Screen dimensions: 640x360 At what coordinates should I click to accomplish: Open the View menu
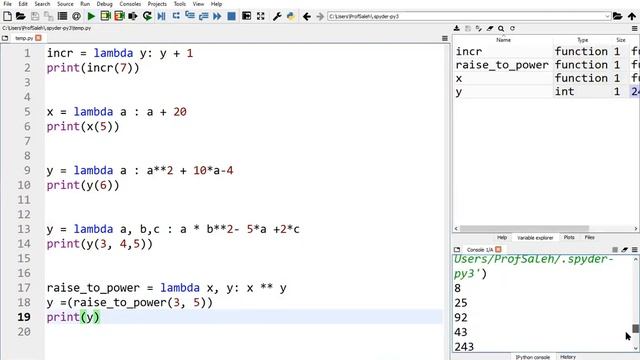click(x=198, y=4)
